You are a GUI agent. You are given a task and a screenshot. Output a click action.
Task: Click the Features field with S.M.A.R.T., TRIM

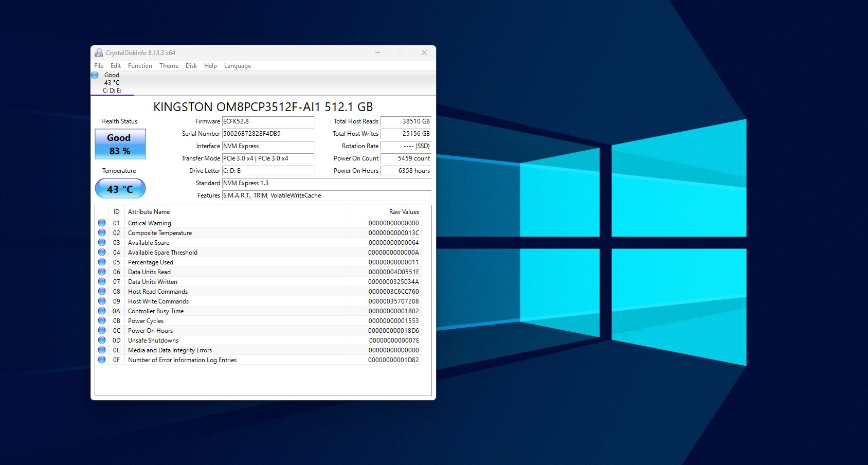(x=327, y=195)
